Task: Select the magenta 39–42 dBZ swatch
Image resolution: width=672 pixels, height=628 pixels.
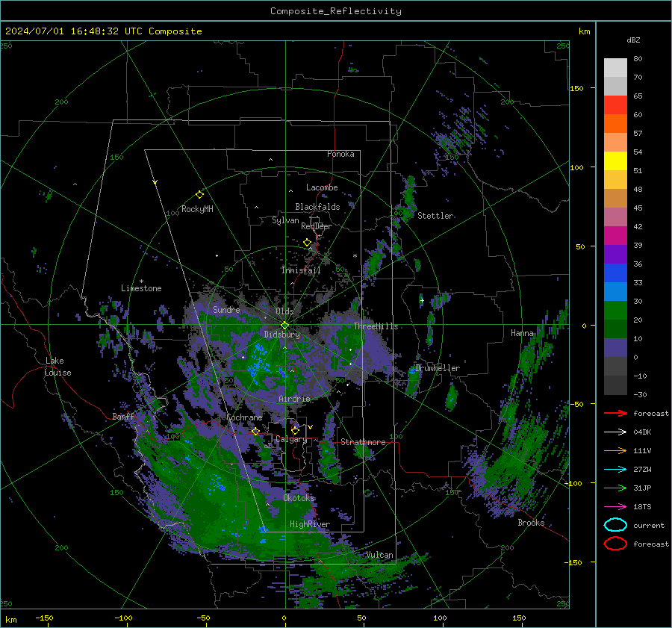Action: [x=615, y=236]
